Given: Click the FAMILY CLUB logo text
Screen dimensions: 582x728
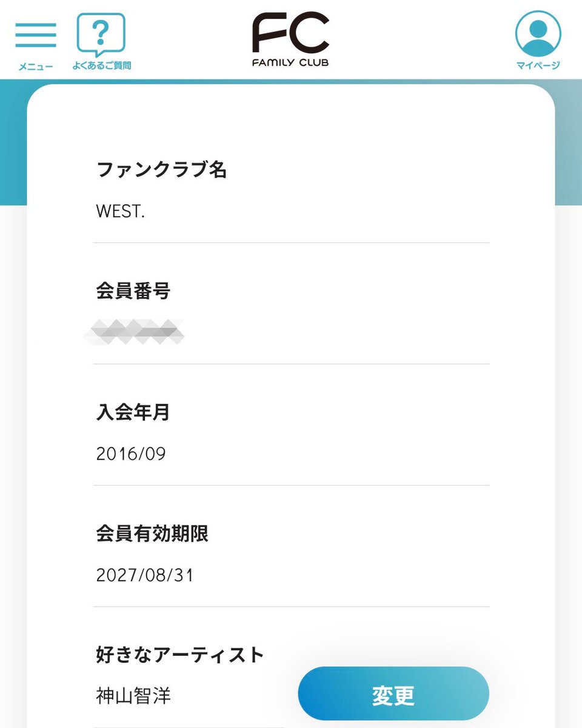Looking at the screenshot, I should click(291, 62).
